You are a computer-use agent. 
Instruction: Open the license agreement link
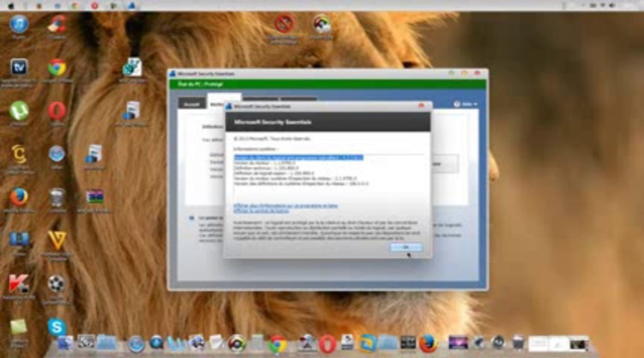(261, 211)
